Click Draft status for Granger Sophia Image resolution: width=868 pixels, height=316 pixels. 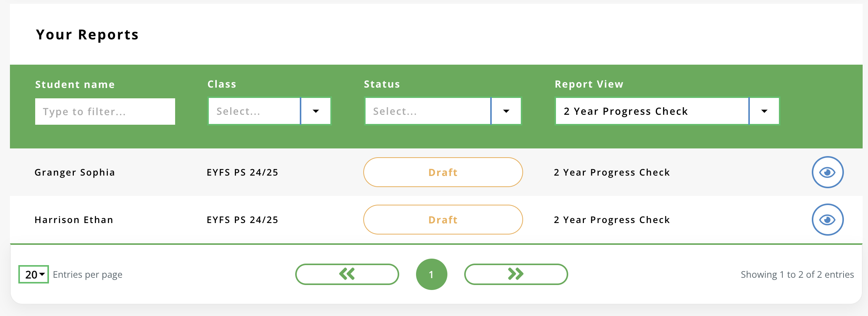443,172
